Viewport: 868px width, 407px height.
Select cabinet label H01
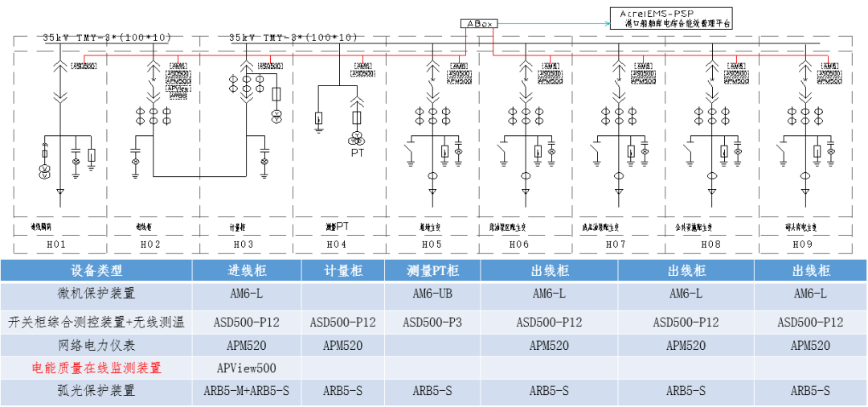56,244
